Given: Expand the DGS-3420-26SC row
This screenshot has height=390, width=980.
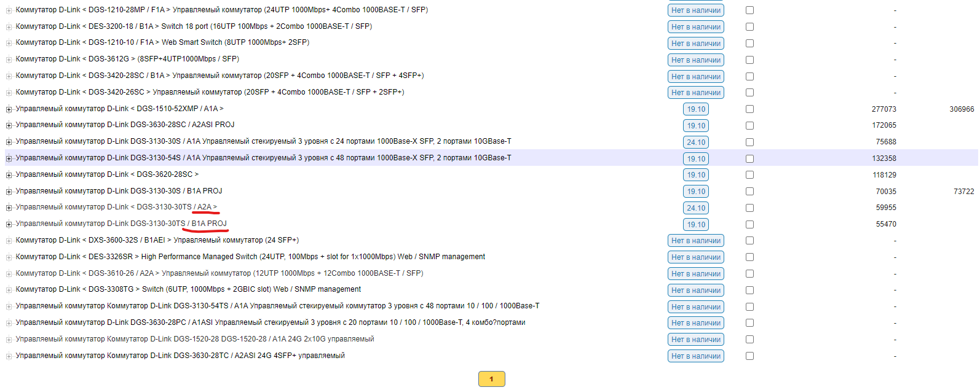Looking at the screenshot, I should [9, 93].
